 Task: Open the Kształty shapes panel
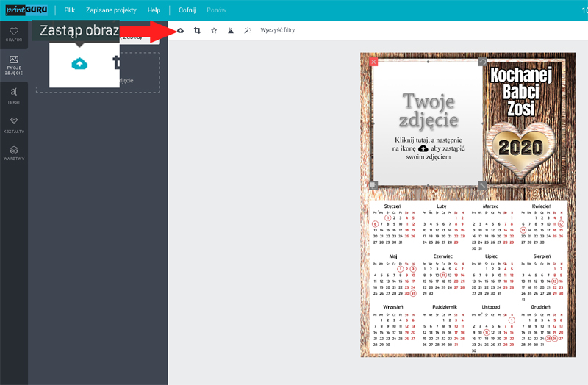14,124
